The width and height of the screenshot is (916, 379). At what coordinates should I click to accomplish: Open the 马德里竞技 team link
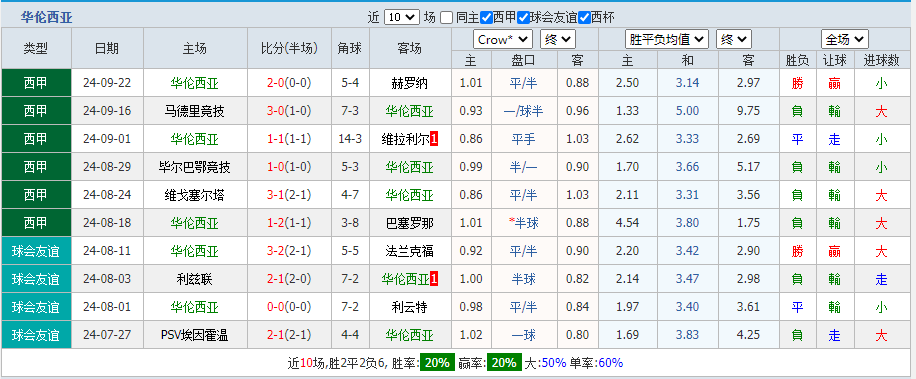(195, 112)
